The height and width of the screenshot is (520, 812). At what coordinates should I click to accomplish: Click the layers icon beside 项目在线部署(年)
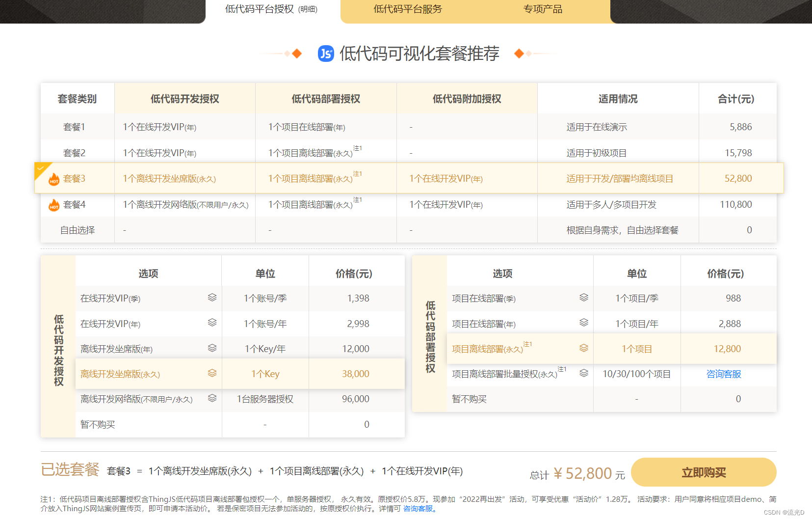tap(584, 323)
